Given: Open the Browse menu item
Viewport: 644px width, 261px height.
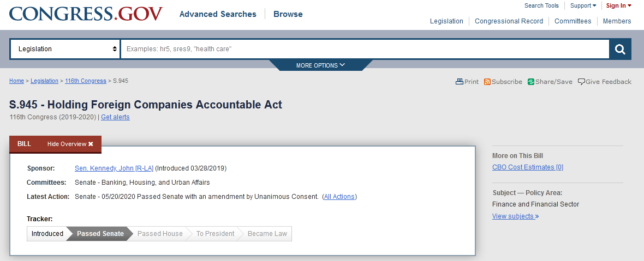Looking at the screenshot, I should [x=288, y=14].
